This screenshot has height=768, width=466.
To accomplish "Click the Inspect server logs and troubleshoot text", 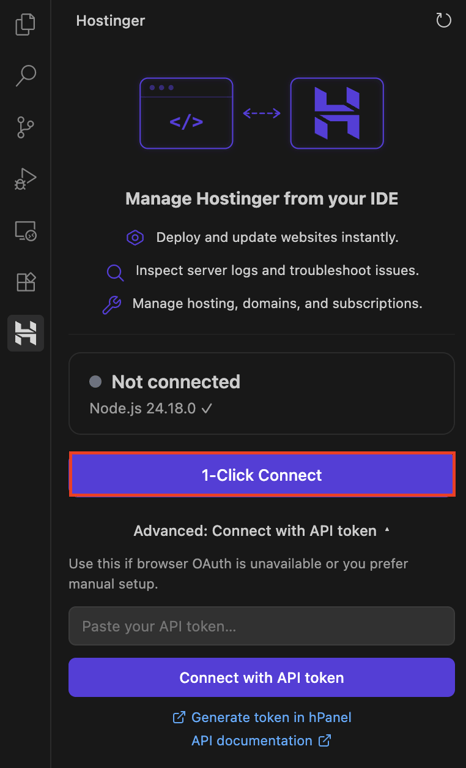I will [x=277, y=270].
